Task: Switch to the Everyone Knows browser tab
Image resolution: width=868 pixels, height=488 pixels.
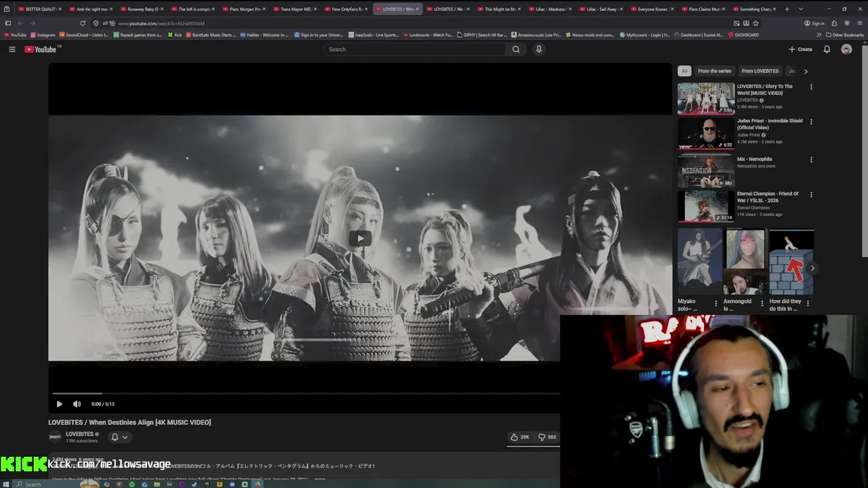Action: (652, 9)
